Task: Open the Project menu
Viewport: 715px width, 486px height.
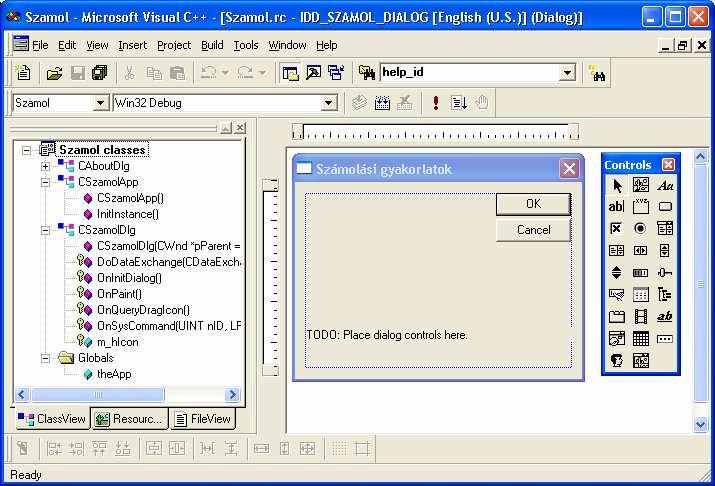Action: tap(174, 45)
